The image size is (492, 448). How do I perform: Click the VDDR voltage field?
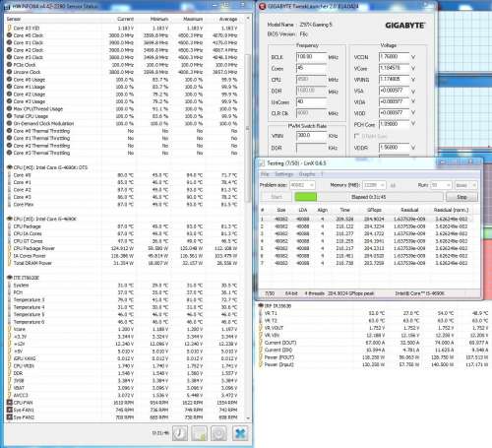coord(394,148)
